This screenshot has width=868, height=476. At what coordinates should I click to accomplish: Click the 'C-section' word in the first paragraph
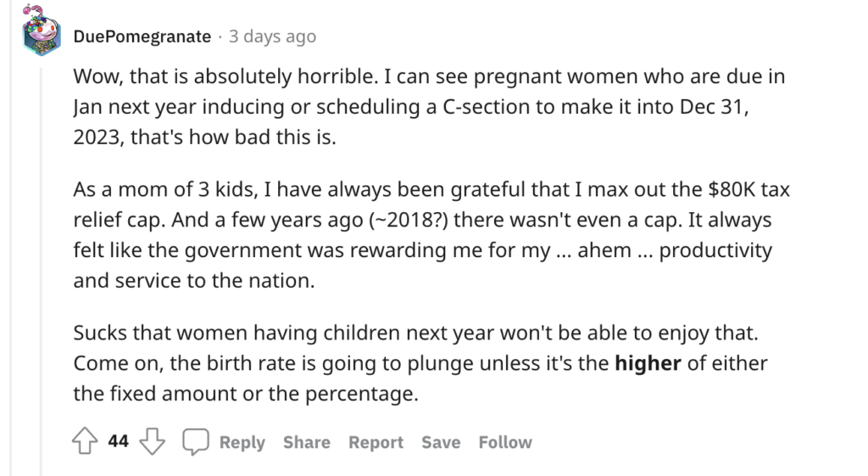pyautogui.click(x=486, y=106)
